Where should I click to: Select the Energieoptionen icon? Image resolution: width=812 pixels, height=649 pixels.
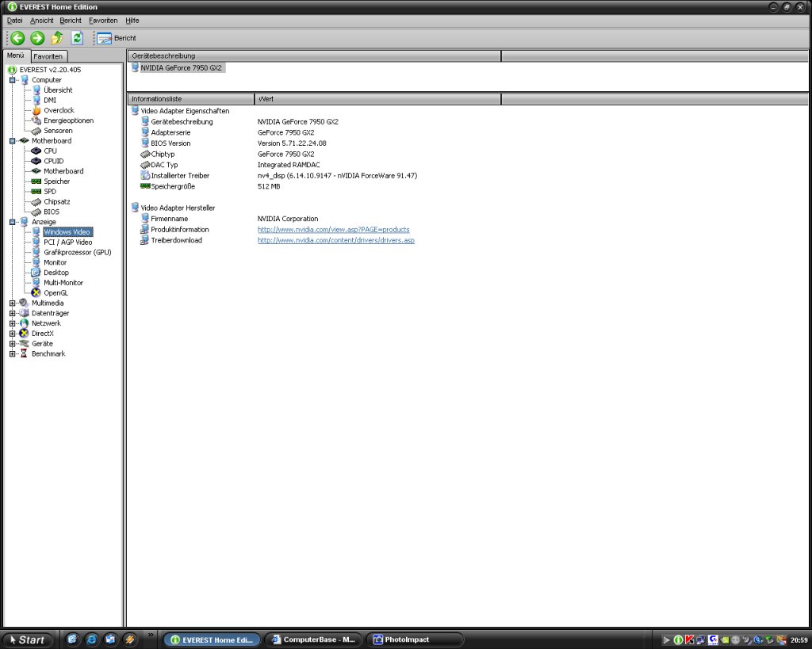36,120
